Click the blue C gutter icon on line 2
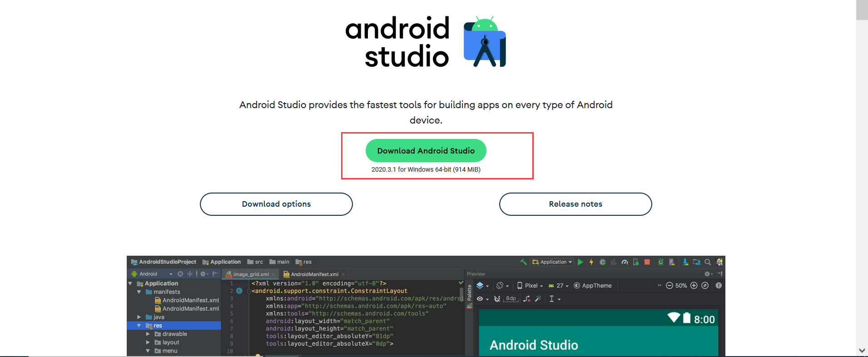The height and width of the screenshot is (357, 868). pyautogui.click(x=239, y=291)
